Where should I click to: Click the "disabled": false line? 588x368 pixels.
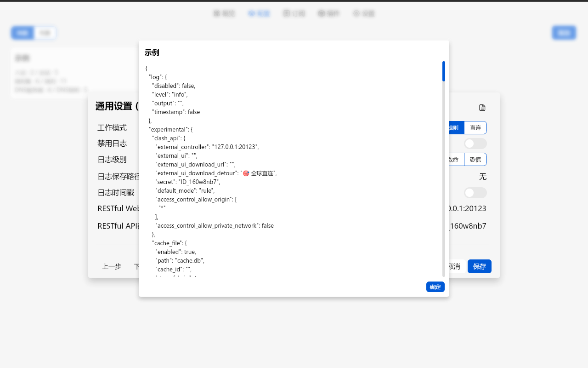pos(174,86)
